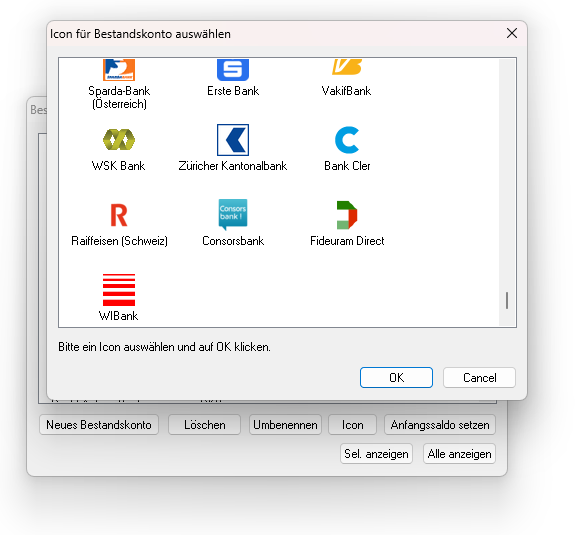Click the 'Fideuram Direct' label
This screenshot has height=535, width=575.
[347, 241]
